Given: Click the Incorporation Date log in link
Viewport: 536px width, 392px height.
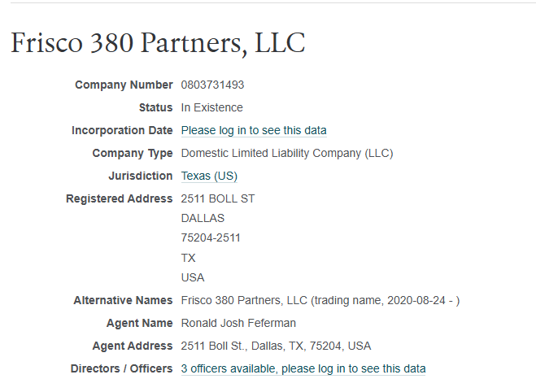Looking at the screenshot, I should click(254, 130).
